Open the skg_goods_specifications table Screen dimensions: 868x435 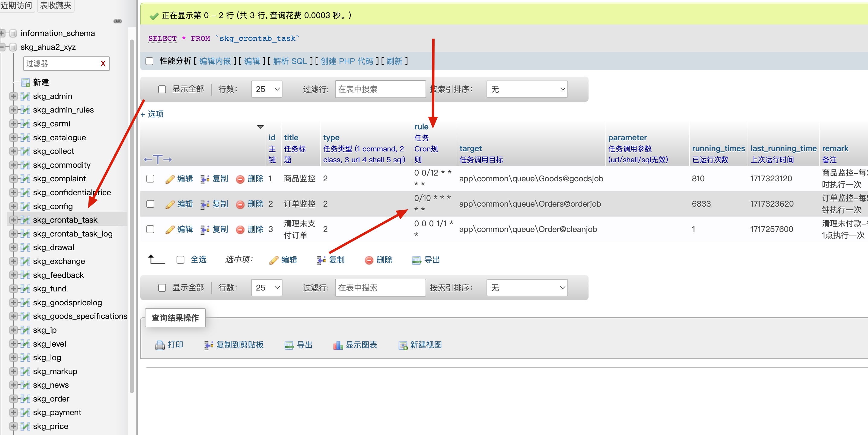[80, 316]
